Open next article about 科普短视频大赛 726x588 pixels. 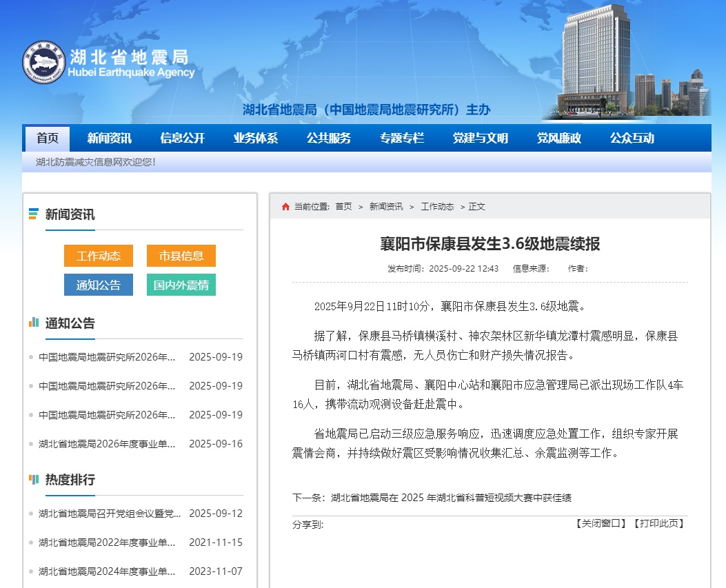point(451,498)
